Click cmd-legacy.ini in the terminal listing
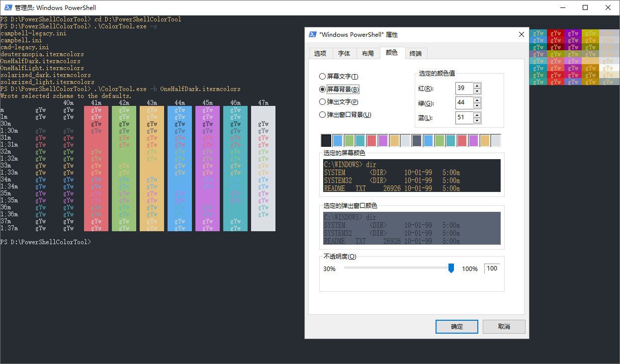 click(x=25, y=47)
